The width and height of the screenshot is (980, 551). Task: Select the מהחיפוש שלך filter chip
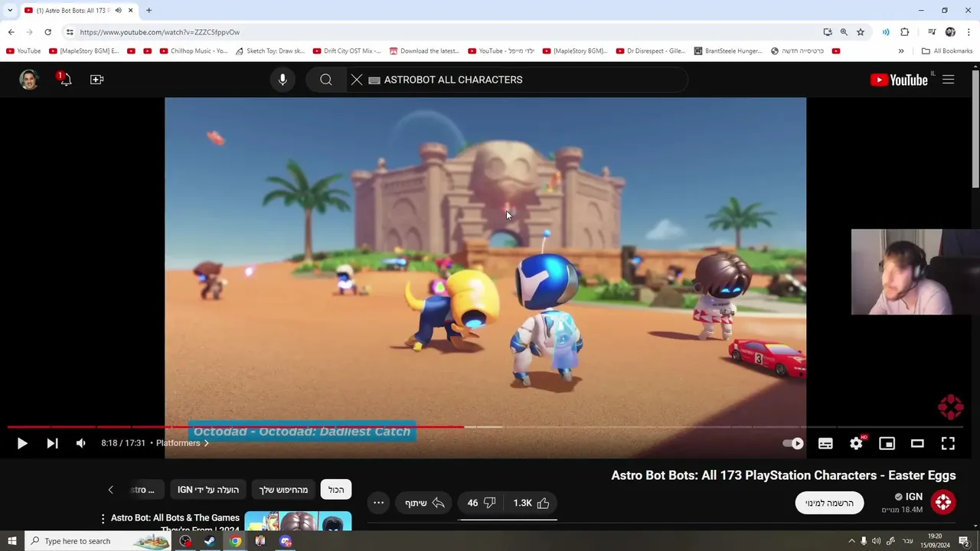[x=283, y=490]
